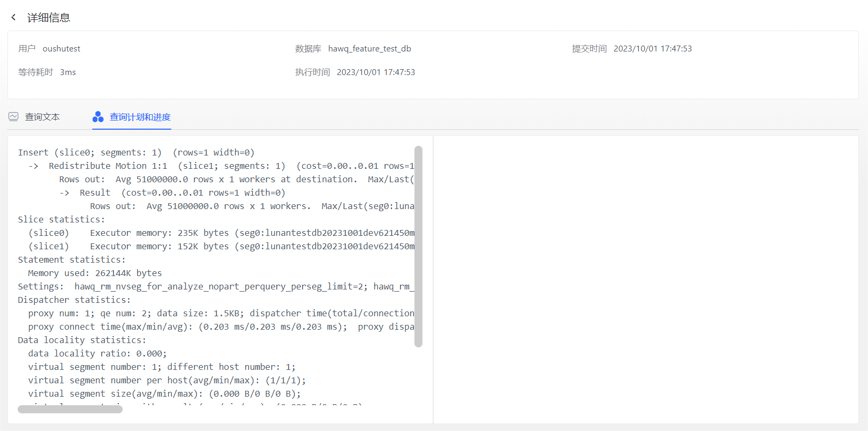
Task: Click the 等待耗时 value 3ms
Action: [68, 72]
